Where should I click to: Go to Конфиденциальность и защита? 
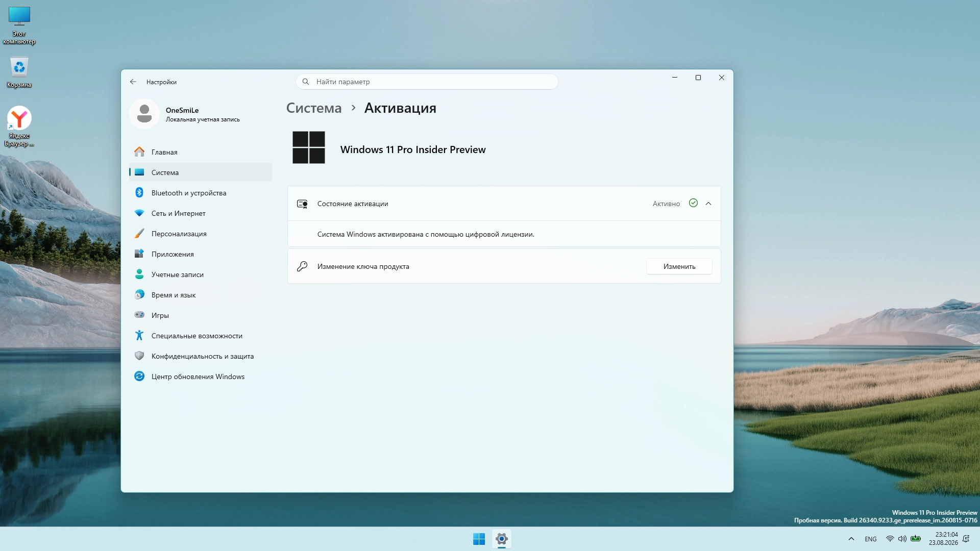point(201,356)
